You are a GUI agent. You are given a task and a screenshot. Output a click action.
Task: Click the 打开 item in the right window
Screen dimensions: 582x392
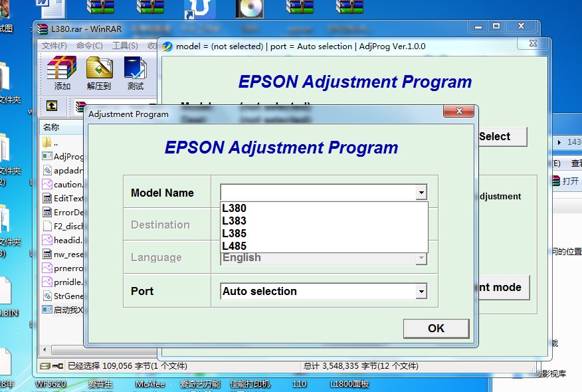pyautogui.click(x=565, y=181)
